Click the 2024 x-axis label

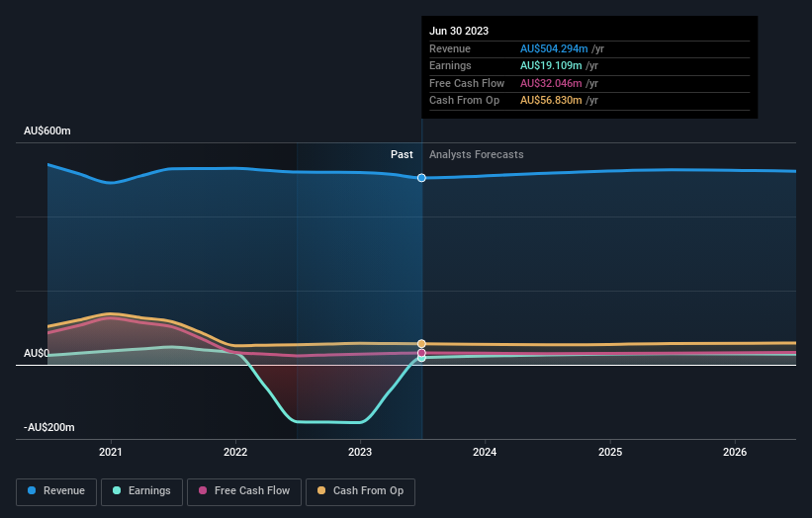485,453
